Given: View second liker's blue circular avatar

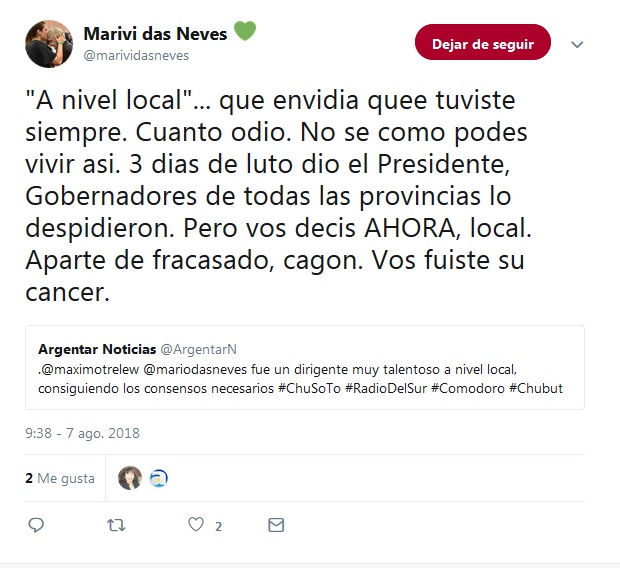Looking at the screenshot, I should click(x=159, y=478).
